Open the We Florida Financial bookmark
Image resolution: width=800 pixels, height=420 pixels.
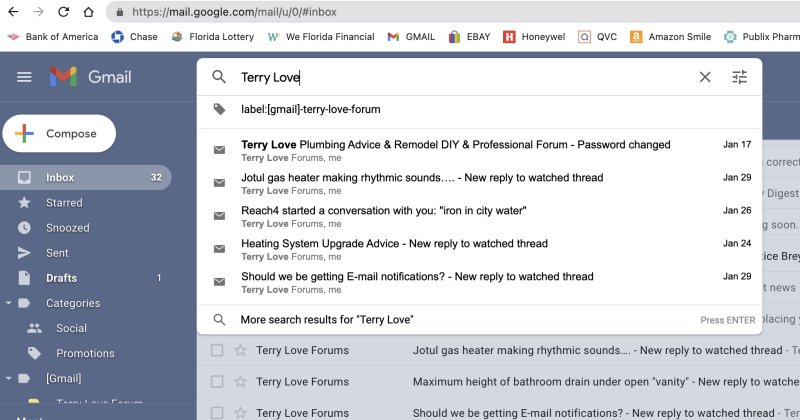click(x=321, y=37)
